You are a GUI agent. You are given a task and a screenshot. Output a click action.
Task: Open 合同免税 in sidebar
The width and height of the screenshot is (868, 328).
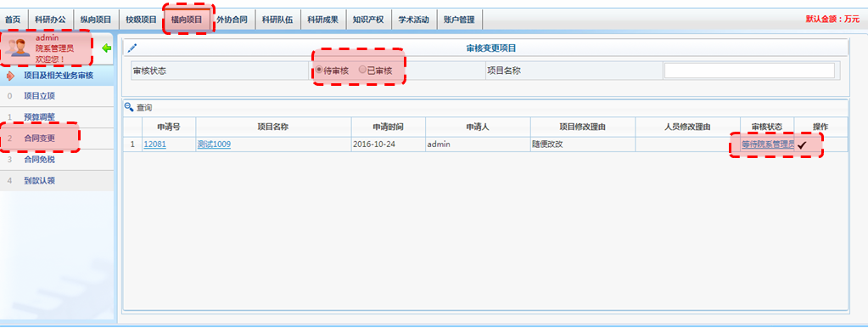(39, 160)
